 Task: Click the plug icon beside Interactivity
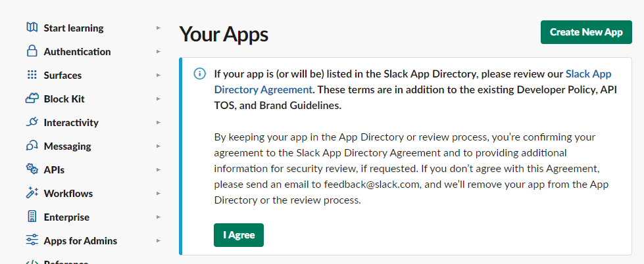32,122
